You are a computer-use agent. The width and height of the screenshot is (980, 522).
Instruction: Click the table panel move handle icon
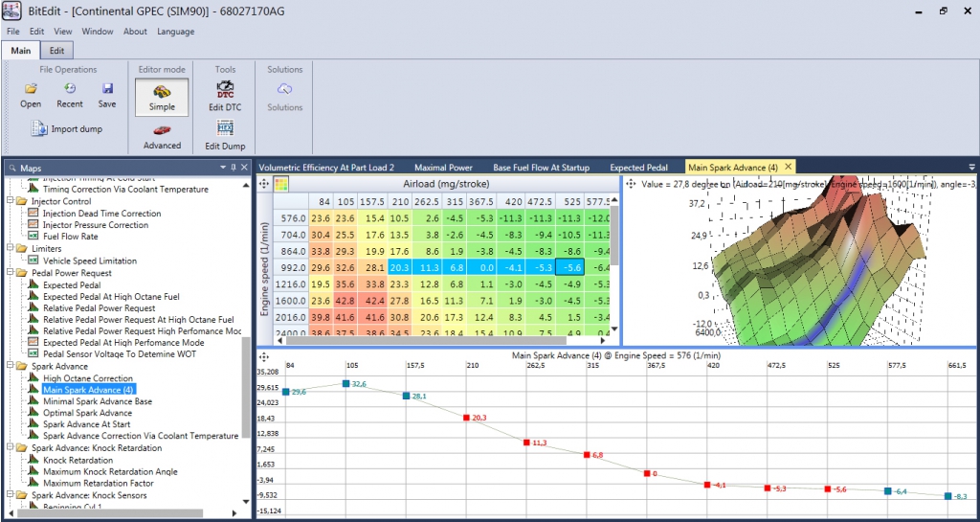click(264, 184)
